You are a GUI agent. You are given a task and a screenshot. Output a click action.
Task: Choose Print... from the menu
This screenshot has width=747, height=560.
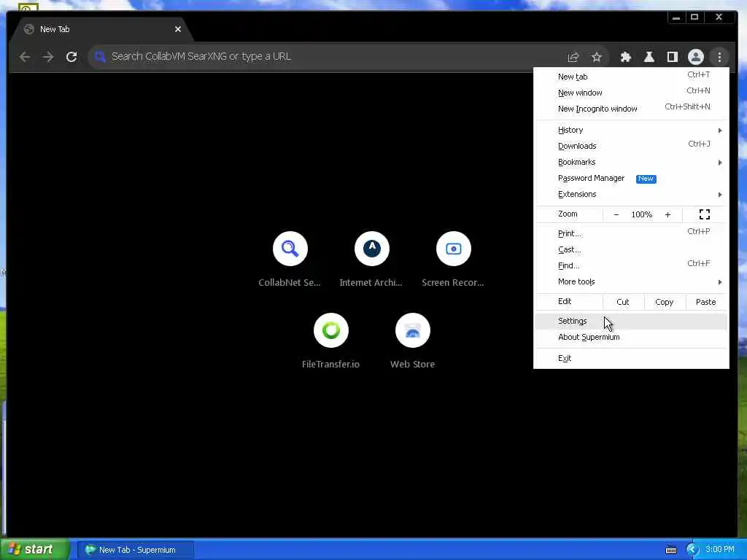pyautogui.click(x=631, y=233)
